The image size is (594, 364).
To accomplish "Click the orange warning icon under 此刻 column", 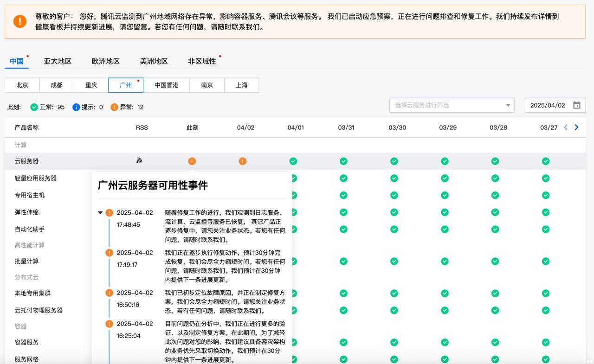I will click(x=192, y=161).
